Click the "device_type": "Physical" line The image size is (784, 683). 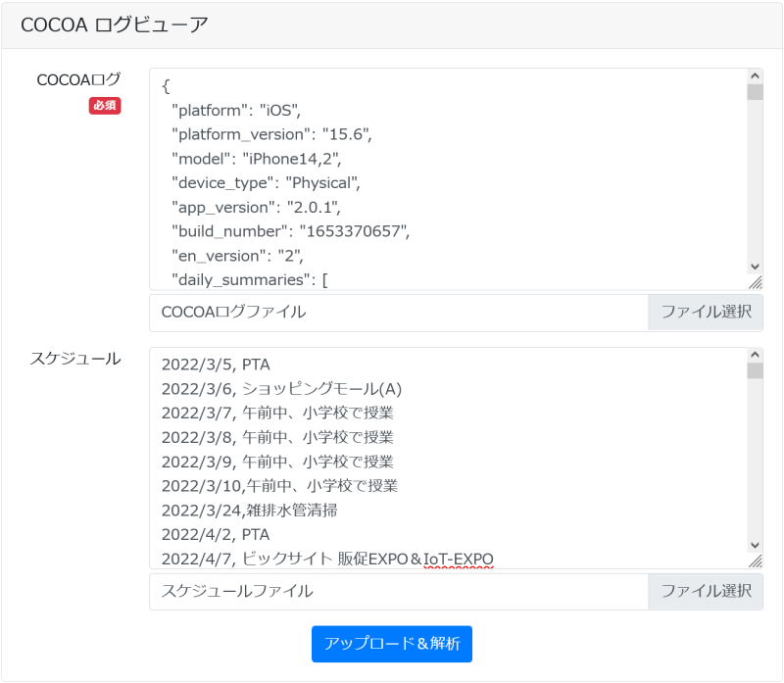click(x=266, y=183)
